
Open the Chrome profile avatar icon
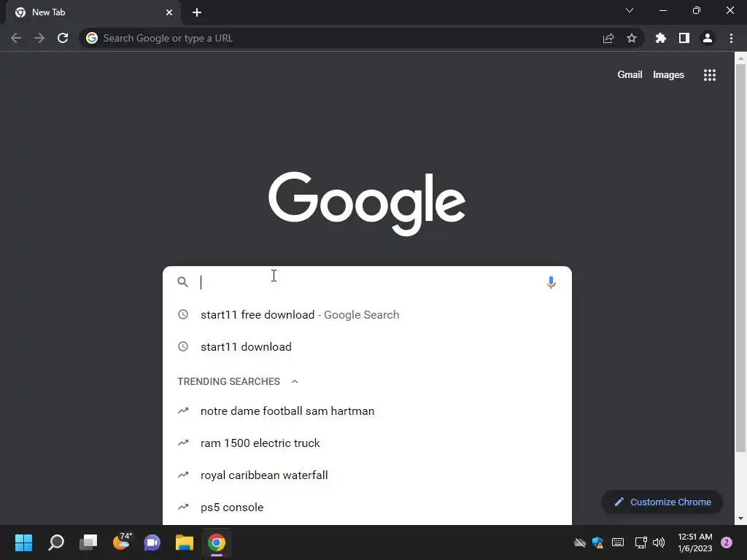pos(707,38)
